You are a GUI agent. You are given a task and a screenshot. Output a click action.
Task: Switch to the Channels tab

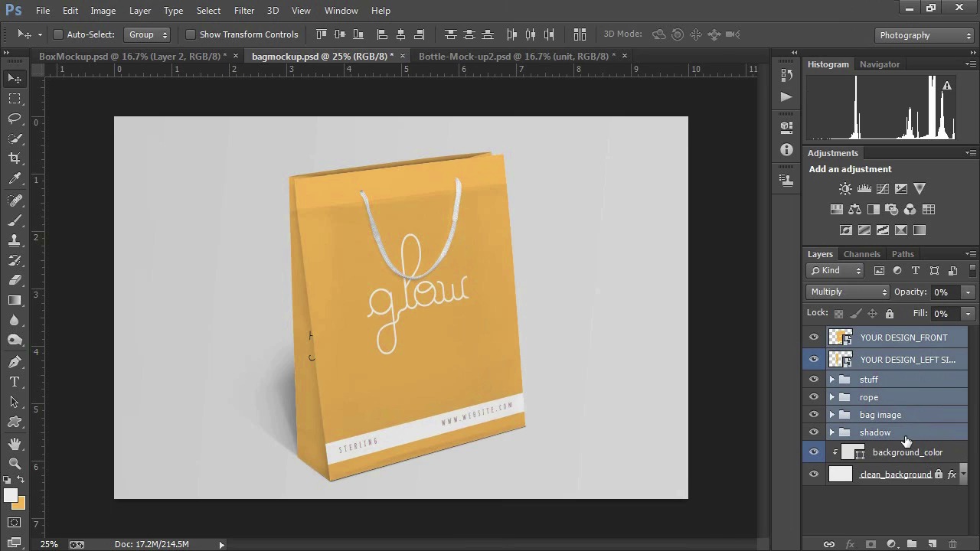pos(861,254)
